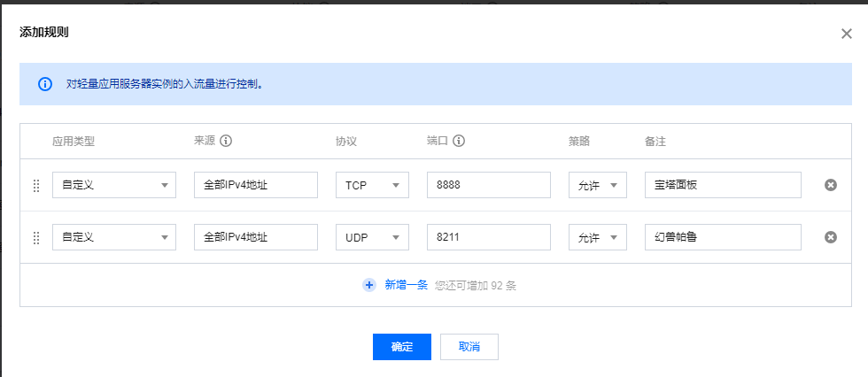
Task: Click the 新增一条 link
Action: coord(407,285)
